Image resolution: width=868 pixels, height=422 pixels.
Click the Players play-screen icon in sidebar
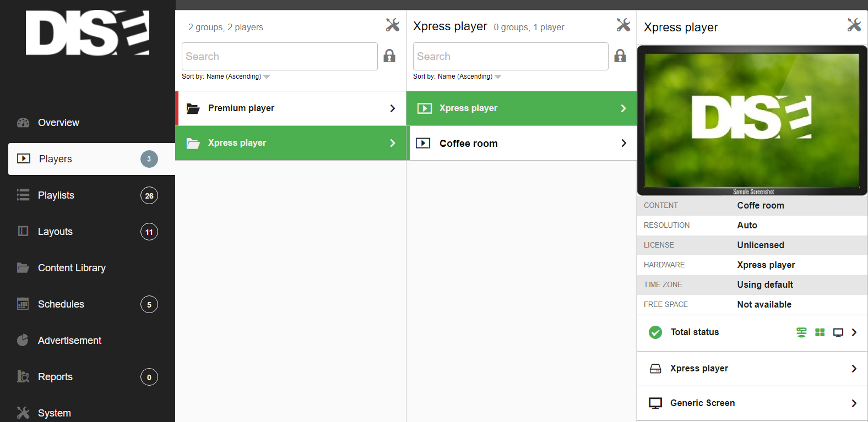[x=24, y=158]
